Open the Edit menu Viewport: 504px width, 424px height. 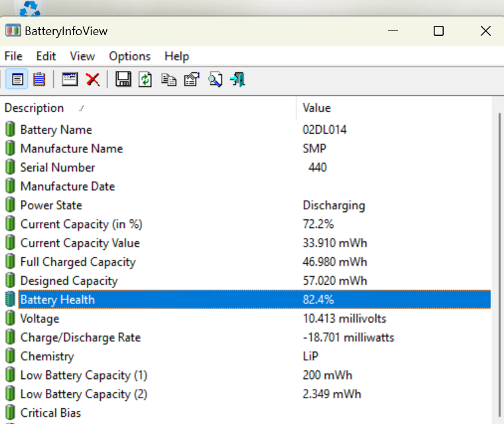click(x=46, y=56)
